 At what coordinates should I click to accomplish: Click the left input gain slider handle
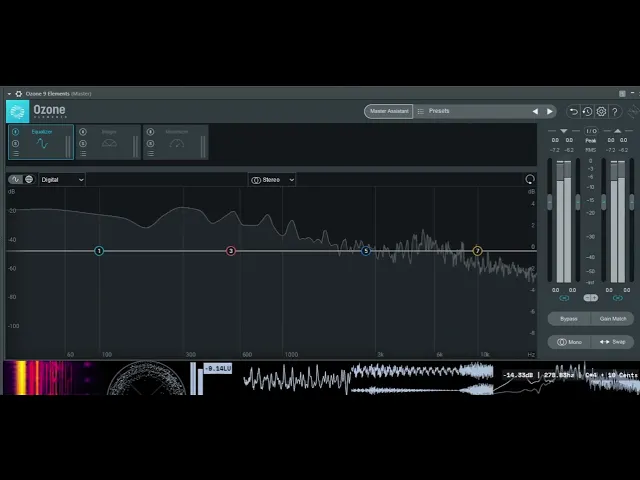click(550, 202)
